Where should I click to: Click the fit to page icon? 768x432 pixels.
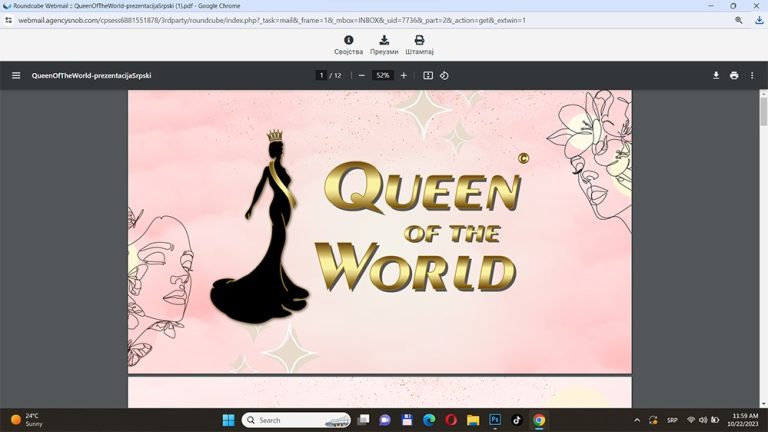point(428,75)
